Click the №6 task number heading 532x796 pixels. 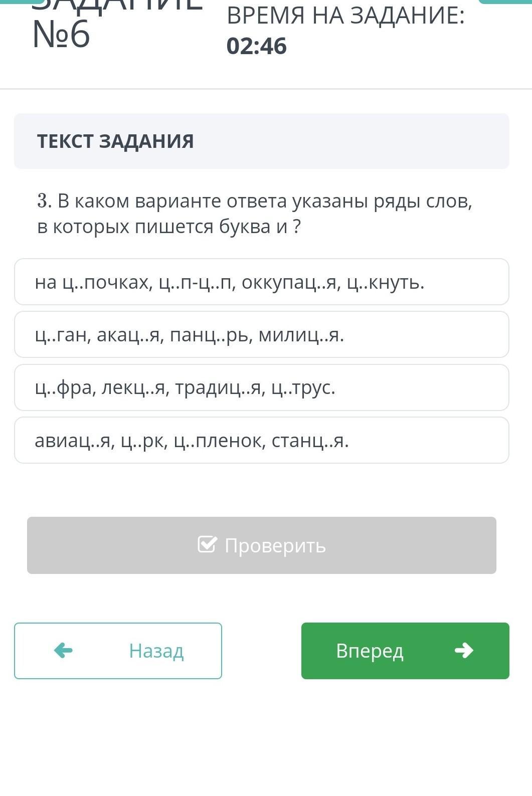tap(61, 34)
